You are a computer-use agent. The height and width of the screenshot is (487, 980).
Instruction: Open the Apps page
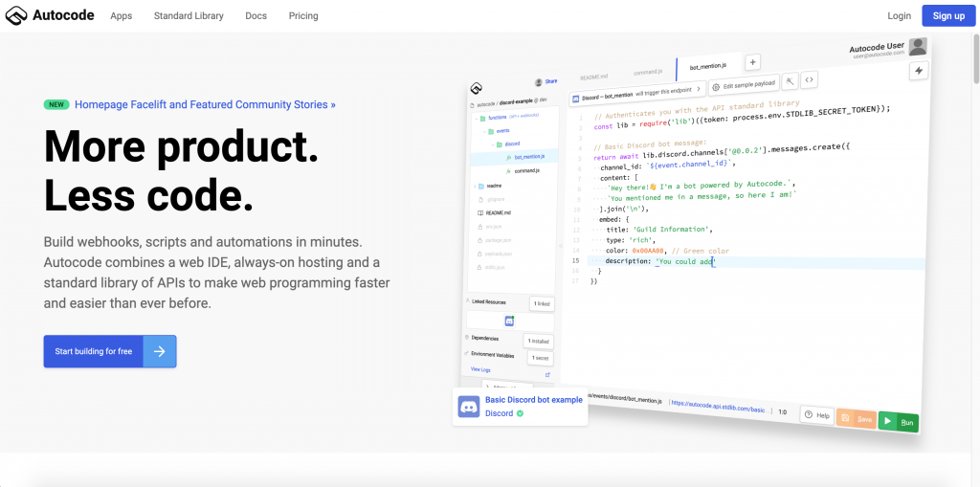point(122,16)
